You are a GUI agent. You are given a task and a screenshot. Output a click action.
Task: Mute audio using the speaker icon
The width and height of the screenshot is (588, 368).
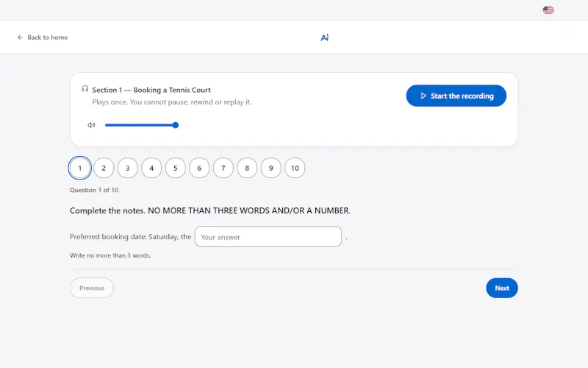pos(91,125)
